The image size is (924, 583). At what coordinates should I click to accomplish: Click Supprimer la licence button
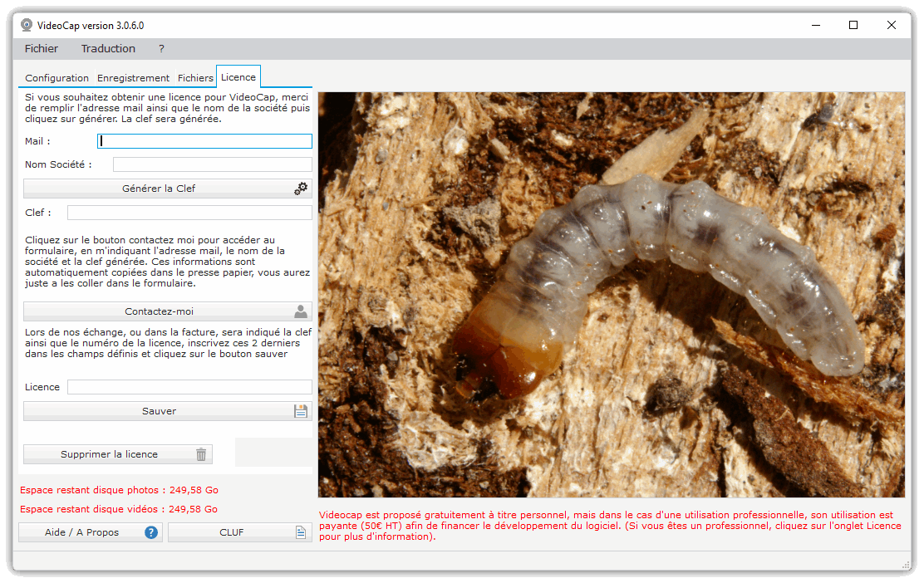[x=118, y=454]
